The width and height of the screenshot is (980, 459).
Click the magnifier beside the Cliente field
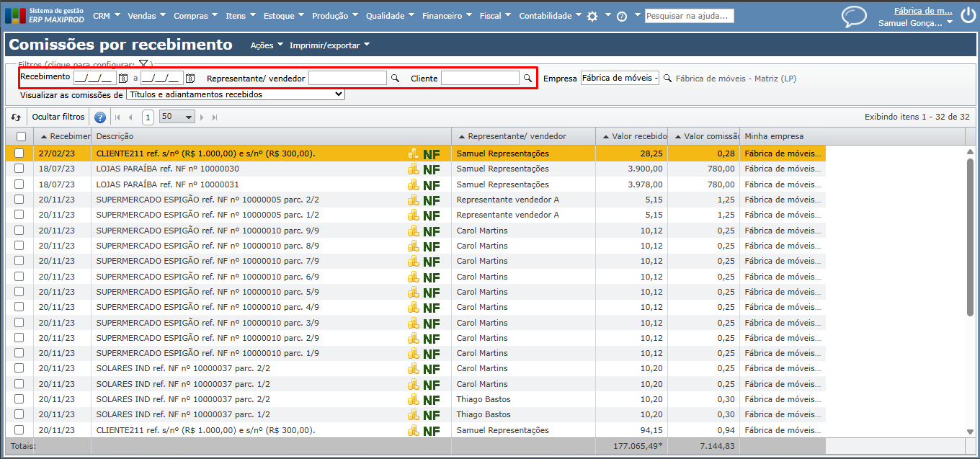tap(527, 78)
